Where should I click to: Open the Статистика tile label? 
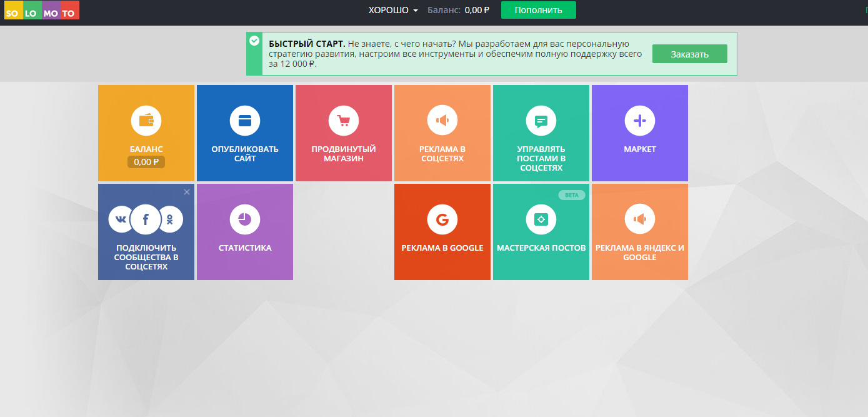pyautogui.click(x=245, y=248)
